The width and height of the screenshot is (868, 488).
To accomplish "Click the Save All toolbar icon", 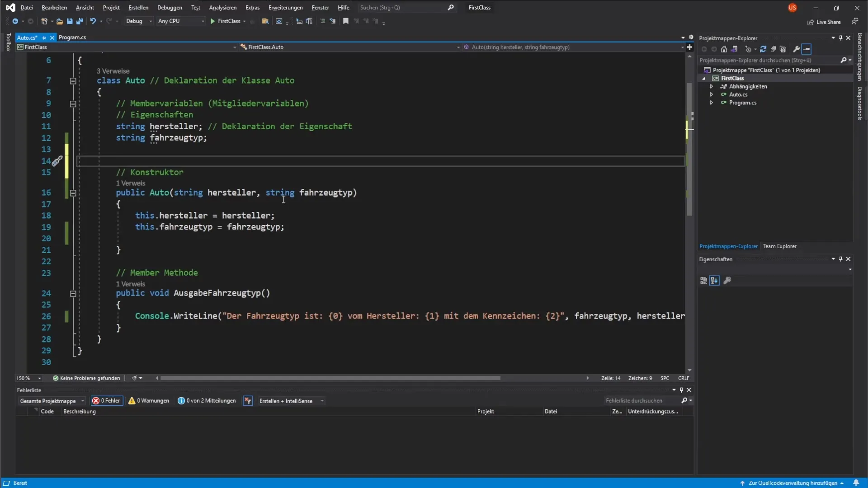I will point(80,21).
